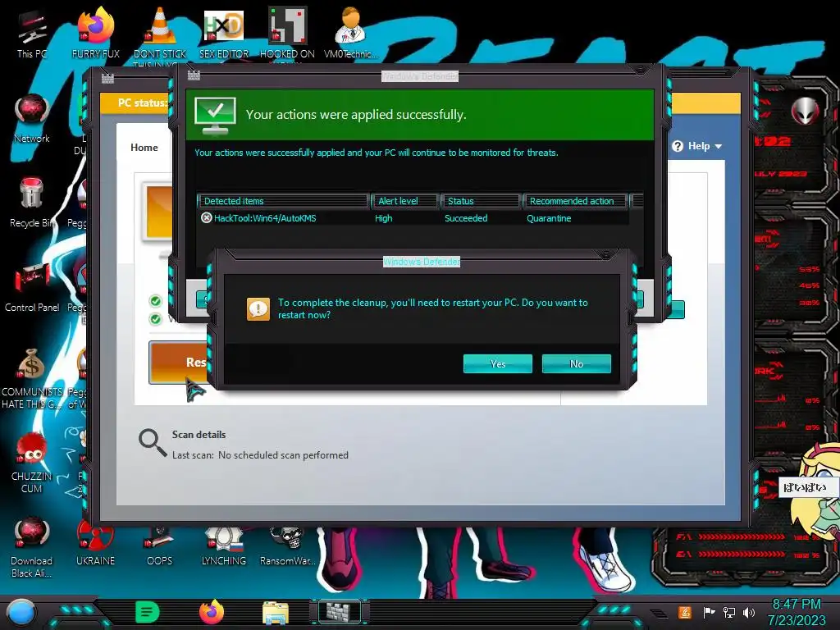The image size is (840, 630).
Task: Open the Control Panel desktop icon
Action: 32,288
